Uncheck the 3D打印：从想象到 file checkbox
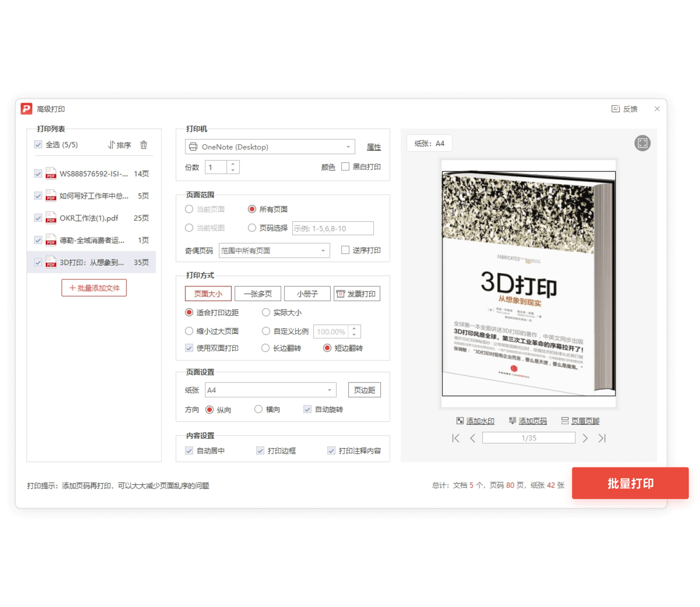The image size is (700, 607). [38, 262]
